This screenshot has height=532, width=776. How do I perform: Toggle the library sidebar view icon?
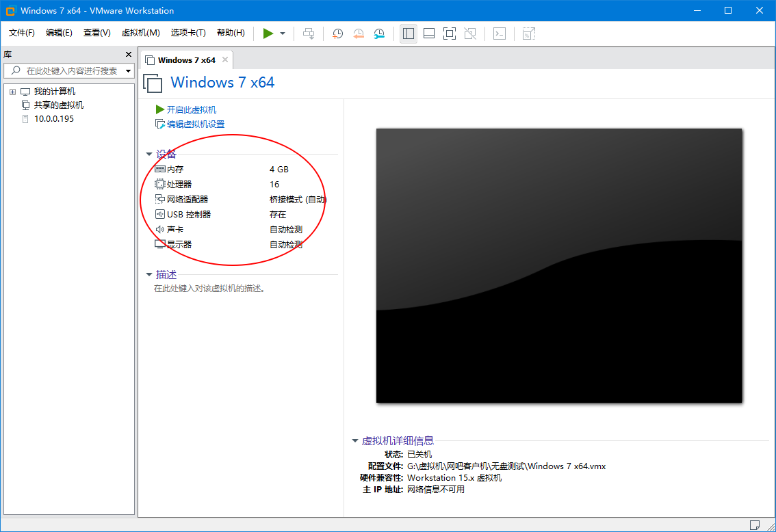click(x=409, y=34)
